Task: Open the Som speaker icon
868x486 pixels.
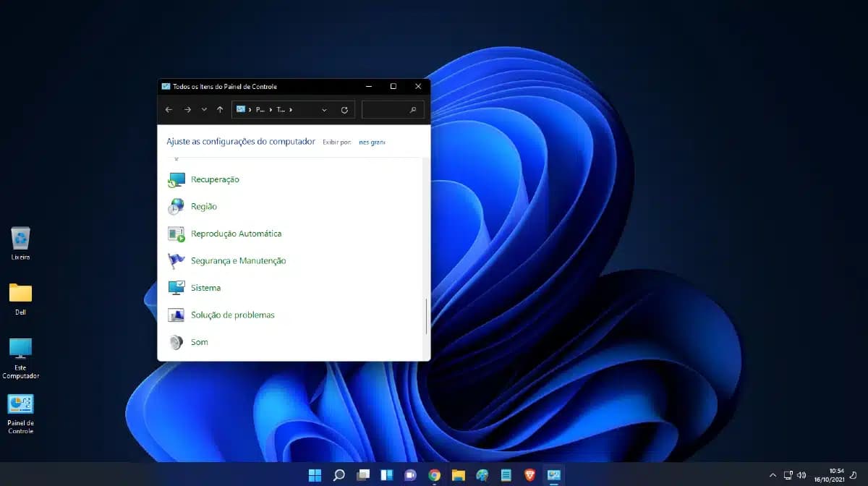Action: (x=176, y=342)
